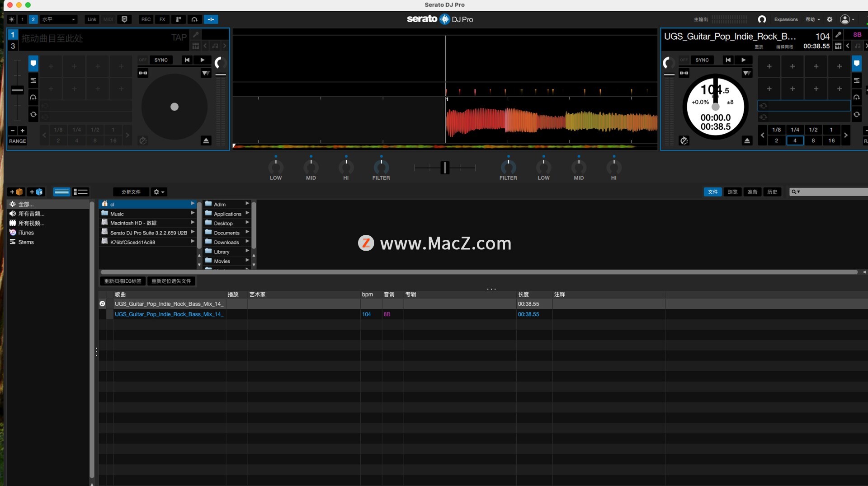
Task: Click the left deck censor triangle icon
Action: (206, 73)
